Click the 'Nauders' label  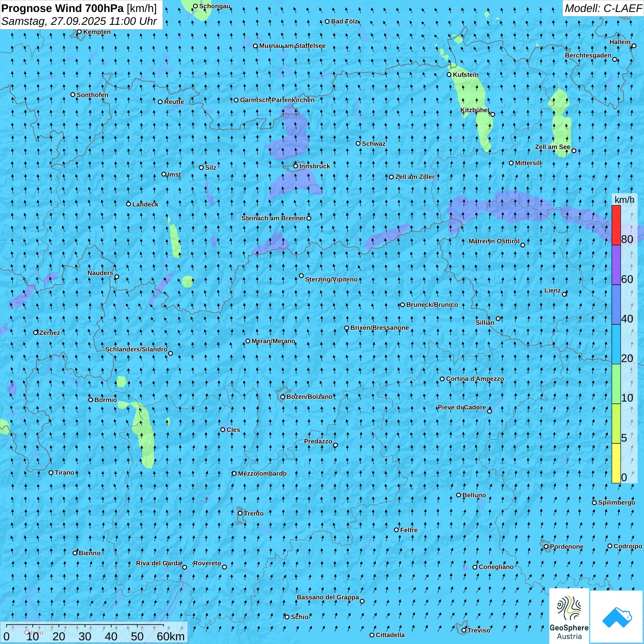100,273
